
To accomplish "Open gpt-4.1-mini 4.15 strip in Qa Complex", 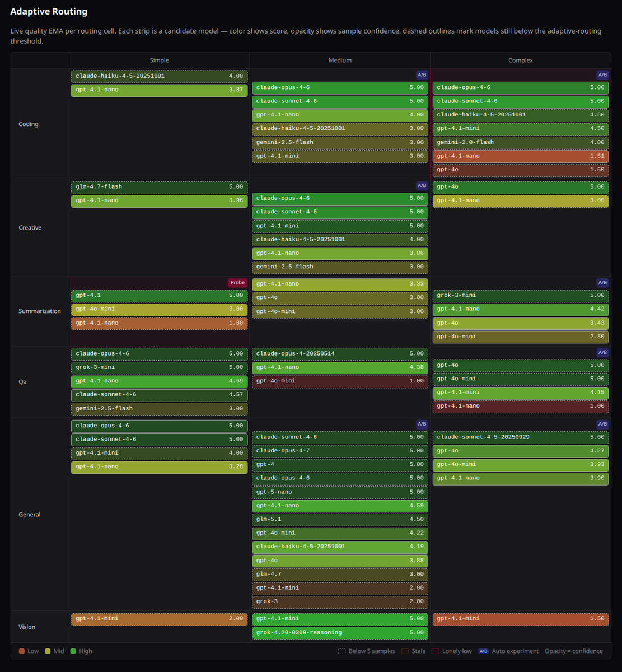I will tap(521, 393).
